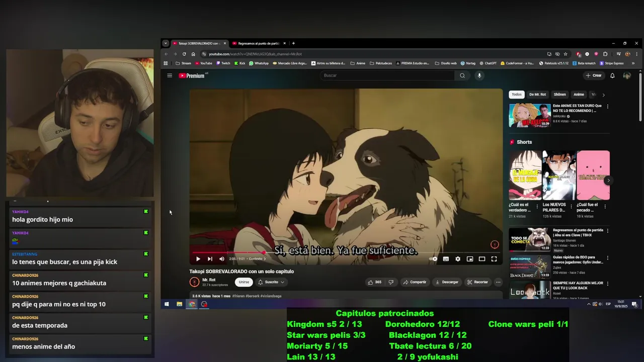
Task: Open File Explorer from taskbar
Action: click(x=179, y=304)
